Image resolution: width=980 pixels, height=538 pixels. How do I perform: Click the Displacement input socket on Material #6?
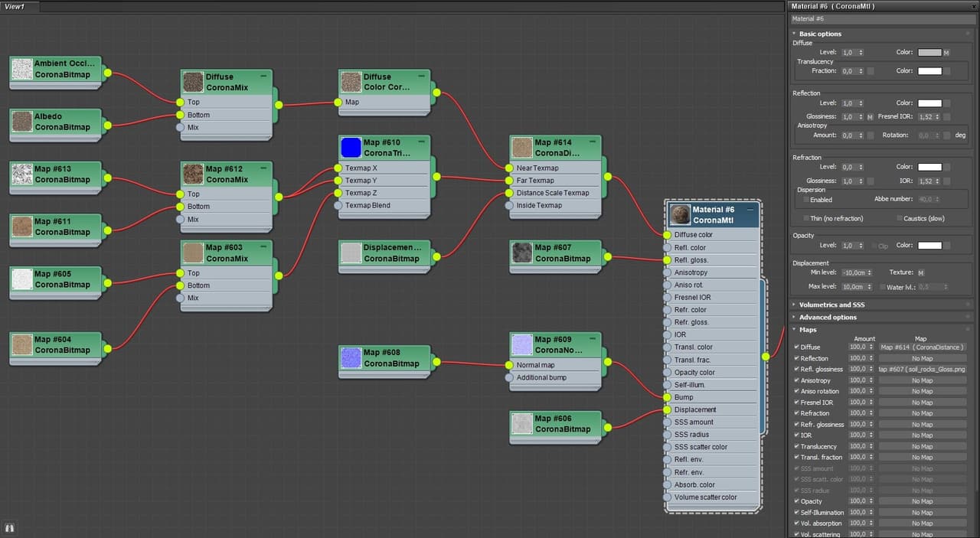667,409
